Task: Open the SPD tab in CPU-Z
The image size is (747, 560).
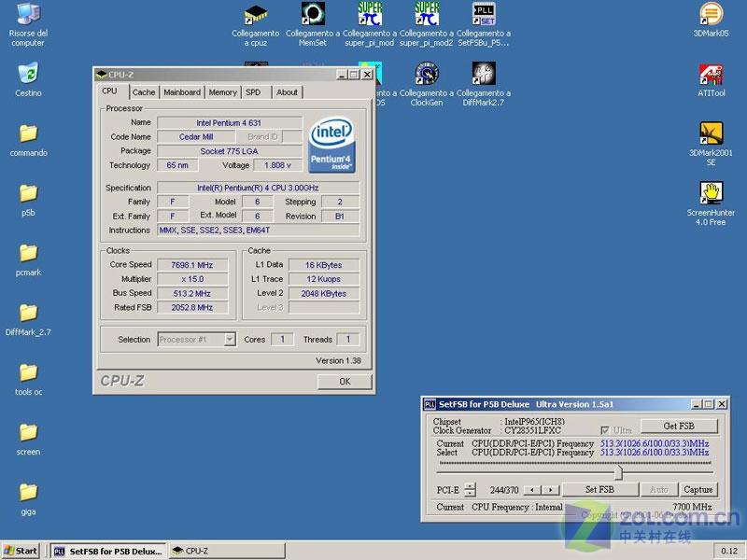Action: pyautogui.click(x=253, y=92)
